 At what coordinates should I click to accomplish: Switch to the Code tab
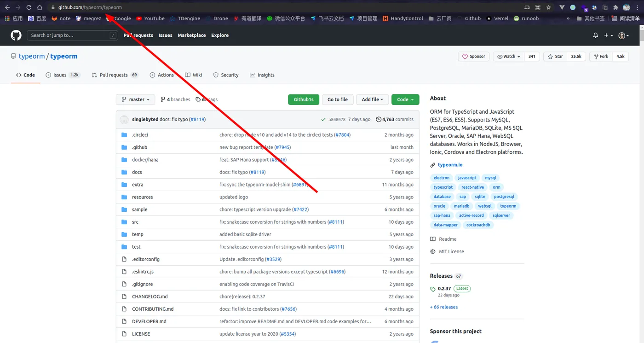(x=25, y=75)
